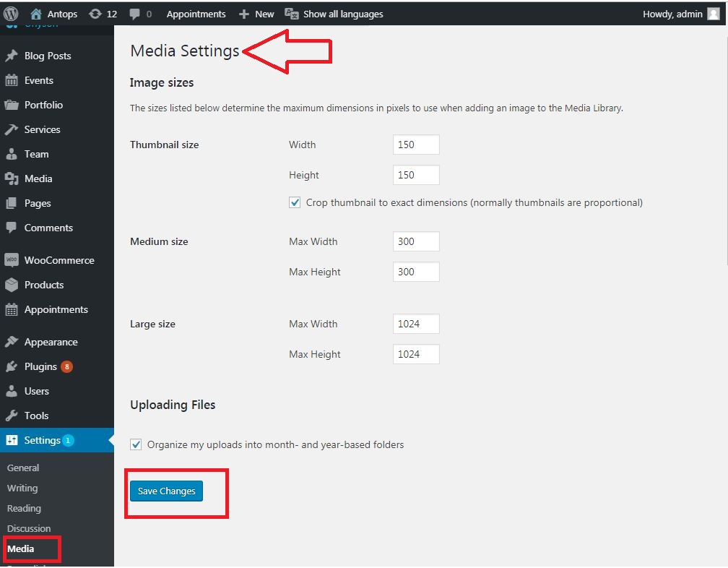
Task: Open the General settings submenu
Action: tap(22, 468)
